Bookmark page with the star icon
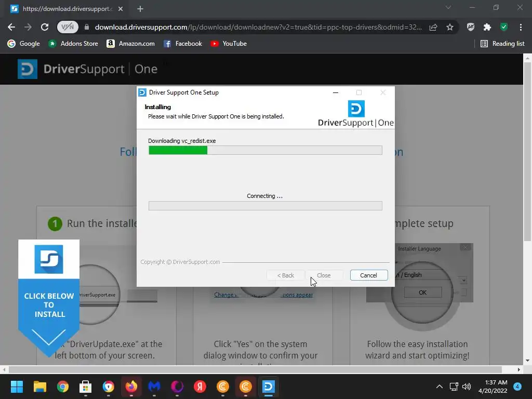Screen dimensions: 532x399 point(450,27)
